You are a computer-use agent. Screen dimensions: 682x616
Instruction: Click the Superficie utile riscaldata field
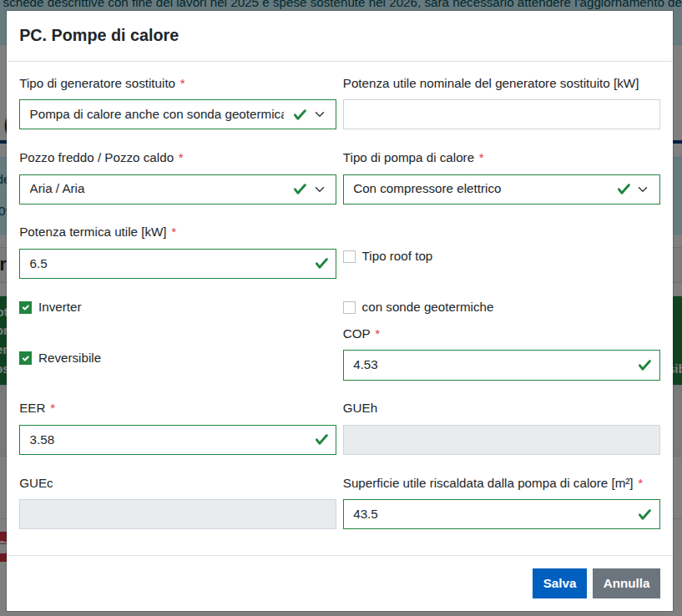click(x=488, y=514)
